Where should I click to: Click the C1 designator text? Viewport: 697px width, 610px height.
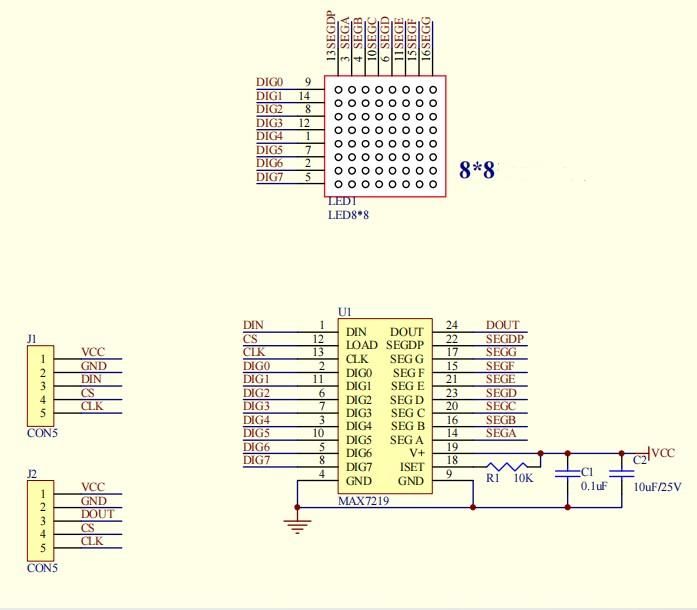(587, 472)
